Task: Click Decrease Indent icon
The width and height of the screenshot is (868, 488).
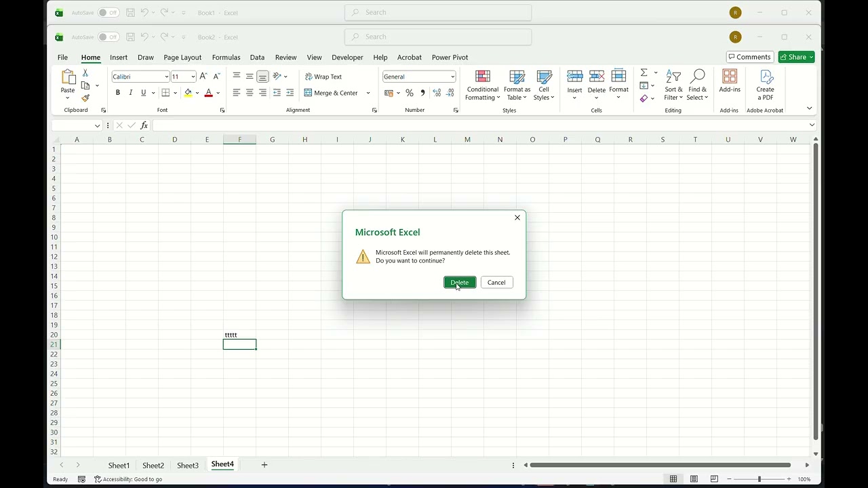Action: point(277,93)
